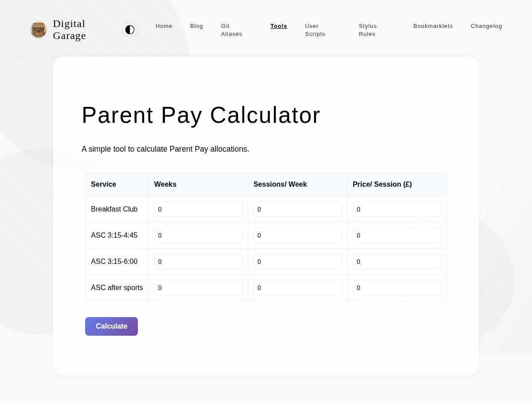Viewport: 532px width, 404px height.
Task: Focus Breakfast Club Sessions/Week input
Action: pyautogui.click(x=297, y=209)
